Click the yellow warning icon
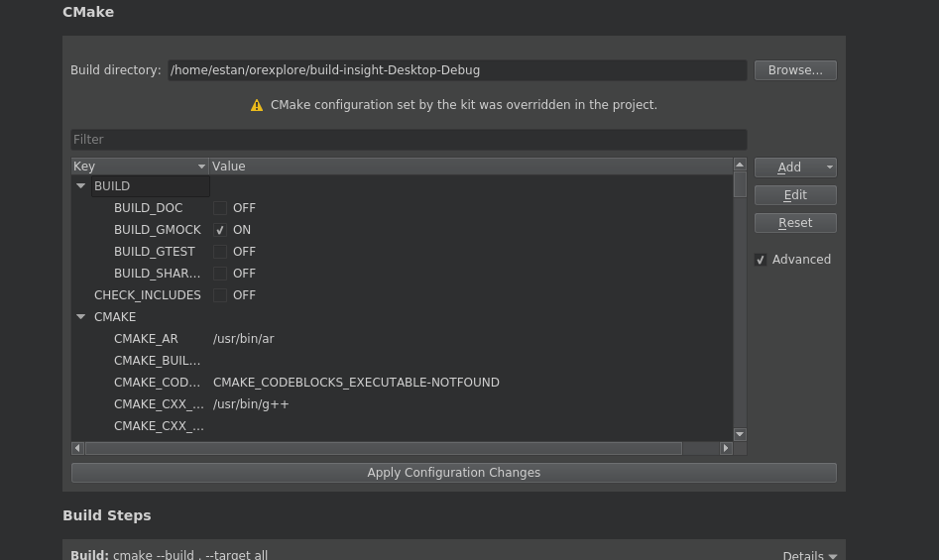Screen dimensions: 939x560 coord(257,105)
